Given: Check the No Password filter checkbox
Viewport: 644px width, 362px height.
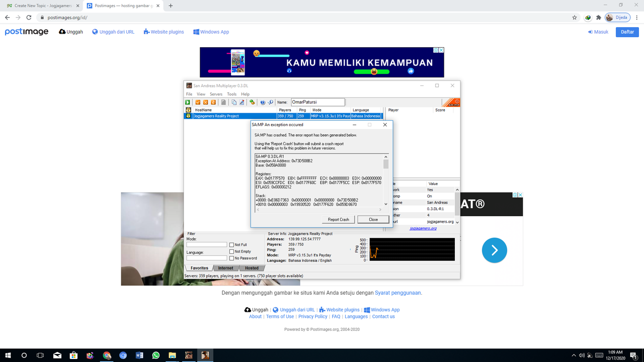Looking at the screenshot, I should [x=231, y=258].
